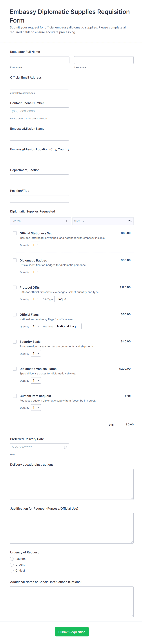142x644 pixels.
Task: Click the Contact Phone Number field
Action: [x=39, y=111]
